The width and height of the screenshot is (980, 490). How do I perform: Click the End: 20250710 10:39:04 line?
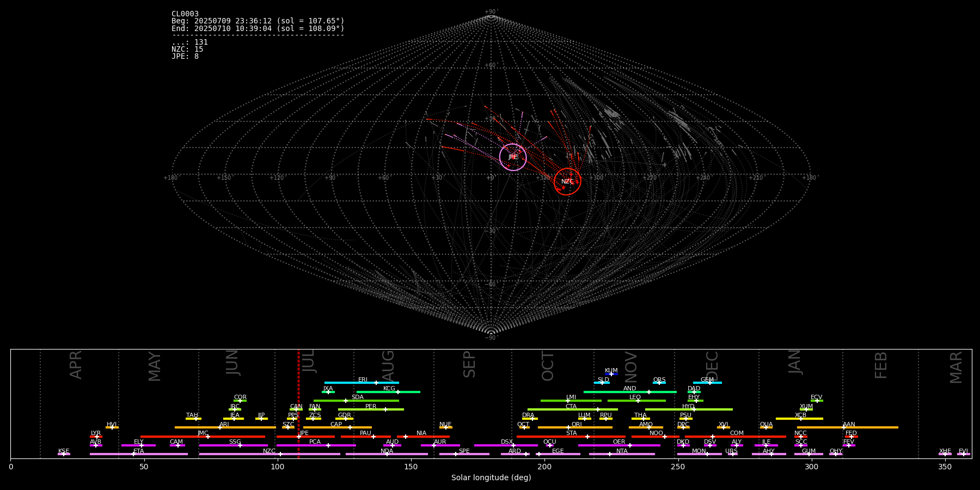click(258, 28)
